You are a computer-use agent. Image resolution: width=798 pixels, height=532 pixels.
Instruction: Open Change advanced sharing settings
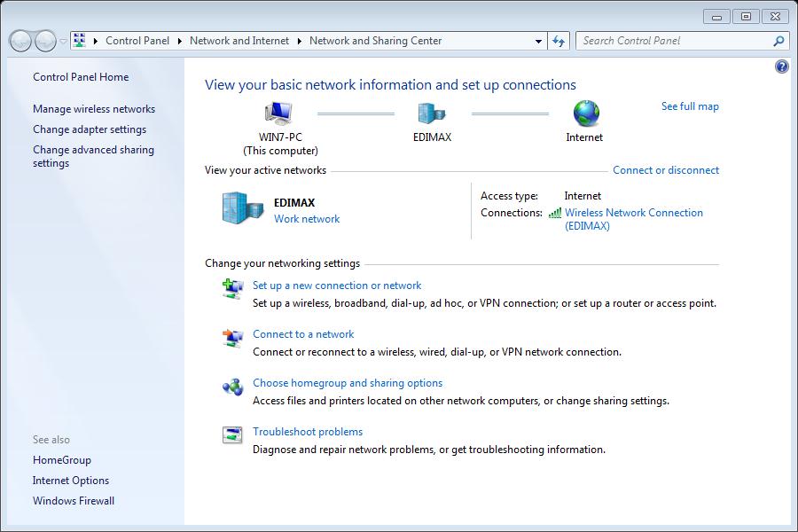coord(94,156)
